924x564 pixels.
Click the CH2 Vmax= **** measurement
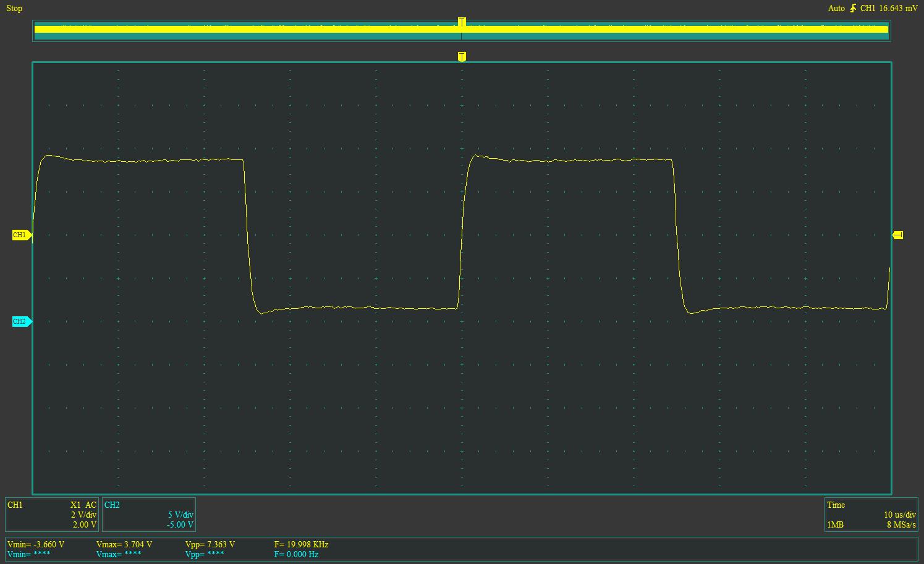click(x=119, y=554)
